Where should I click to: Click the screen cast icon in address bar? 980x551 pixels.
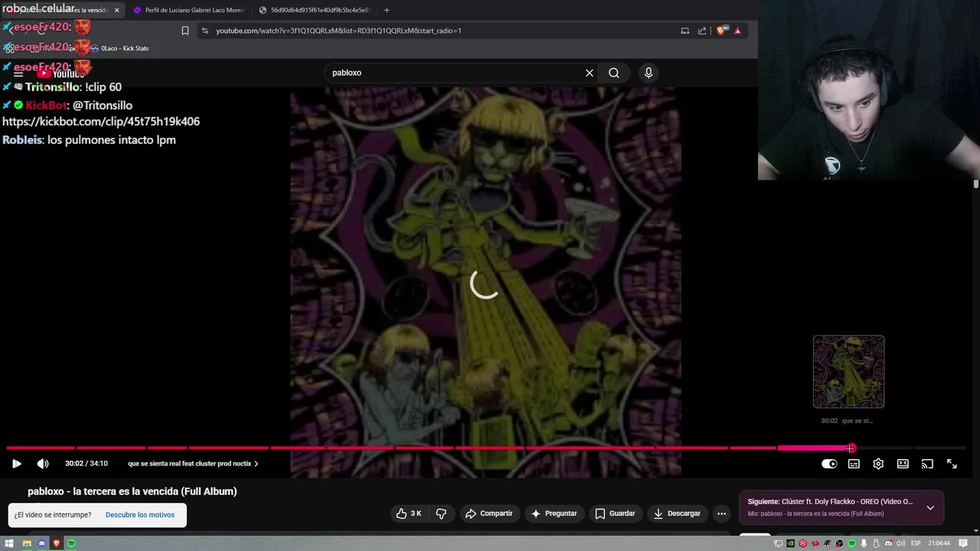tap(684, 31)
